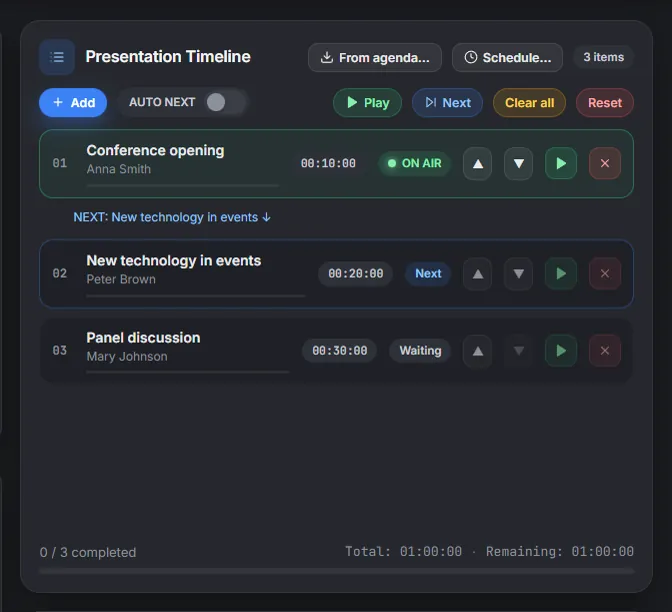This screenshot has height=612, width=672.
Task: Skip to the Next presentation in toolbar
Action: 447,102
